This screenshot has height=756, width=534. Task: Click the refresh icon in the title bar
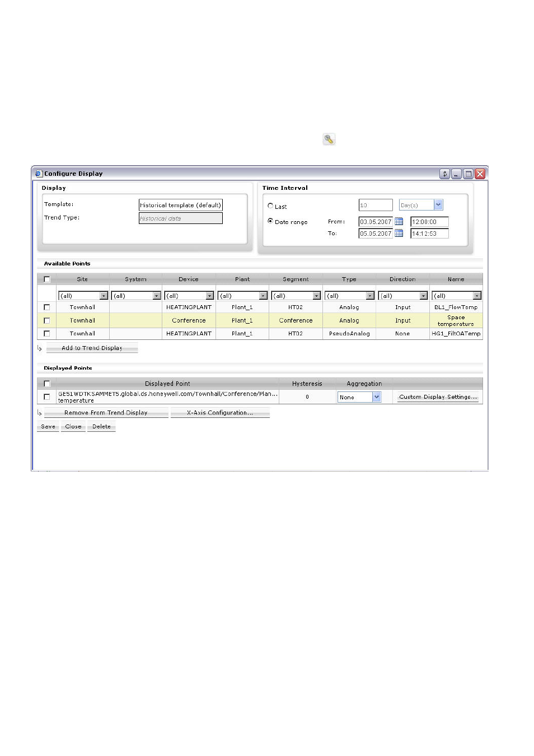tap(444, 174)
